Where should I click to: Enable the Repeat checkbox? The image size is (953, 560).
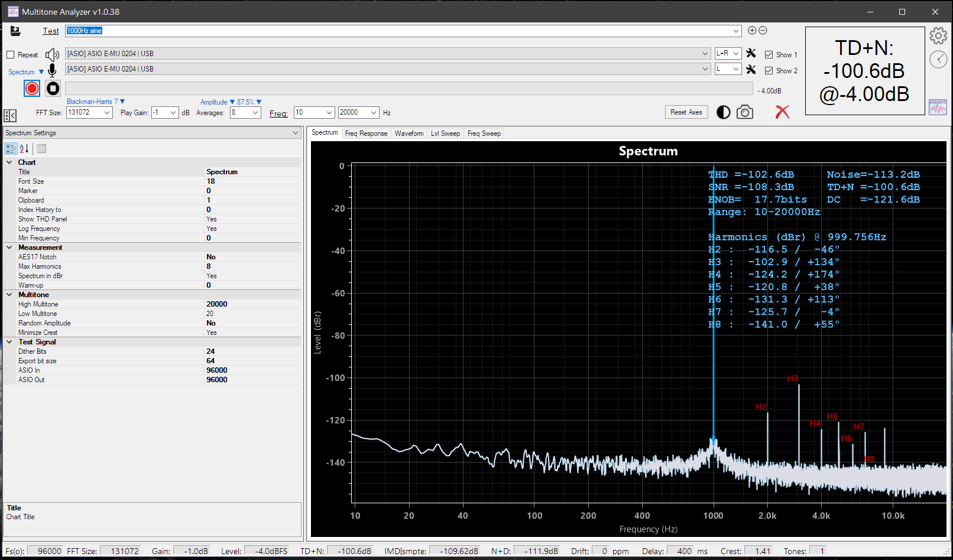(11, 55)
